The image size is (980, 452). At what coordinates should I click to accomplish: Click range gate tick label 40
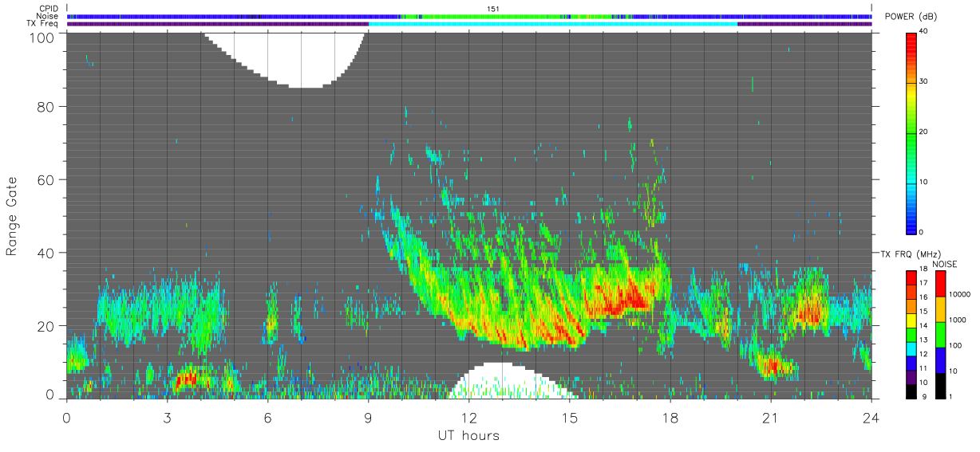click(44, 253)
